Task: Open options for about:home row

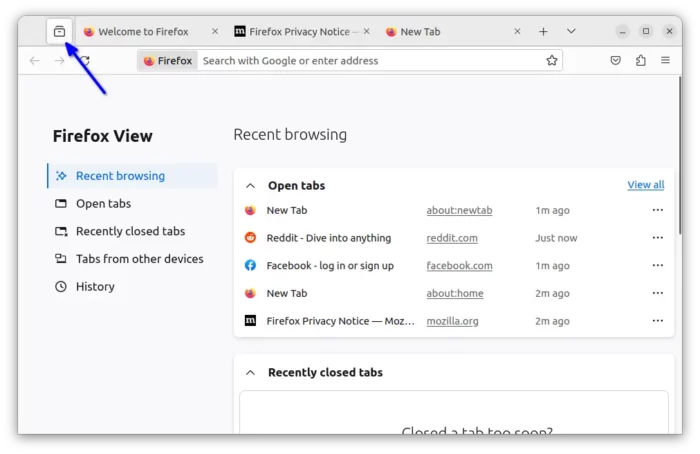Action: tap(658, 293)
